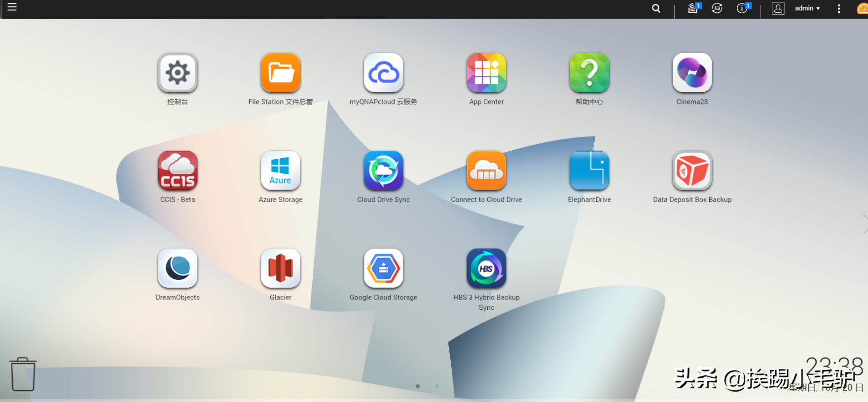Open the trash bin on the desktop
Viewport: 868px width, 402px height.
coord(23,374)
